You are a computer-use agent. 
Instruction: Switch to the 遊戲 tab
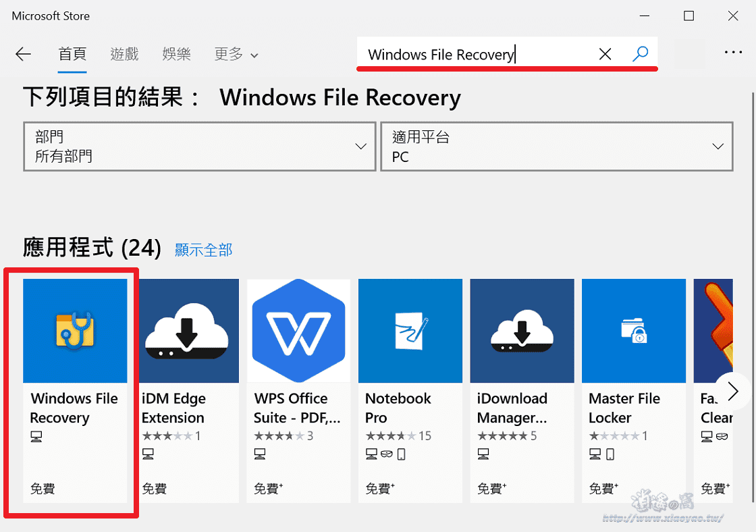[x=124, y=54]
